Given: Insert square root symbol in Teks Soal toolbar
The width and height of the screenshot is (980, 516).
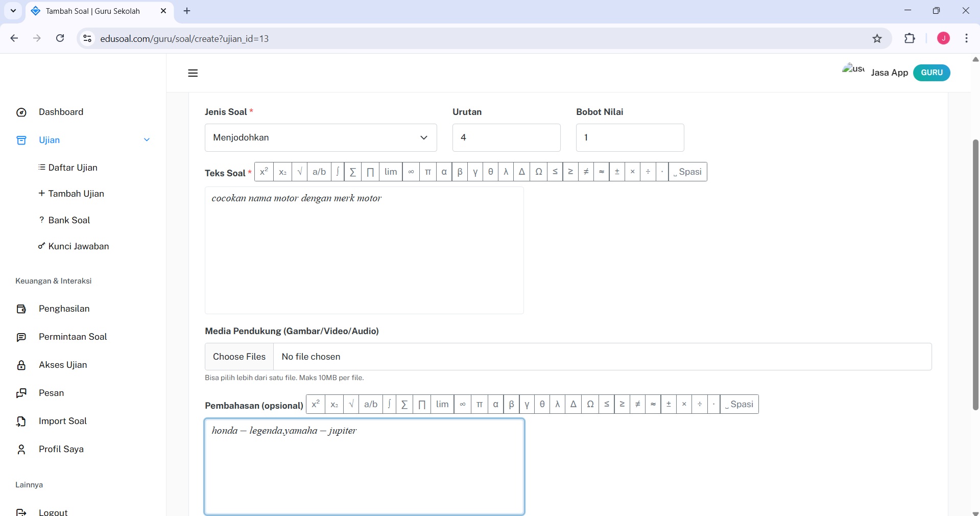Looking at the screenshot, I should pyautogui.click(x=300, y=172).
